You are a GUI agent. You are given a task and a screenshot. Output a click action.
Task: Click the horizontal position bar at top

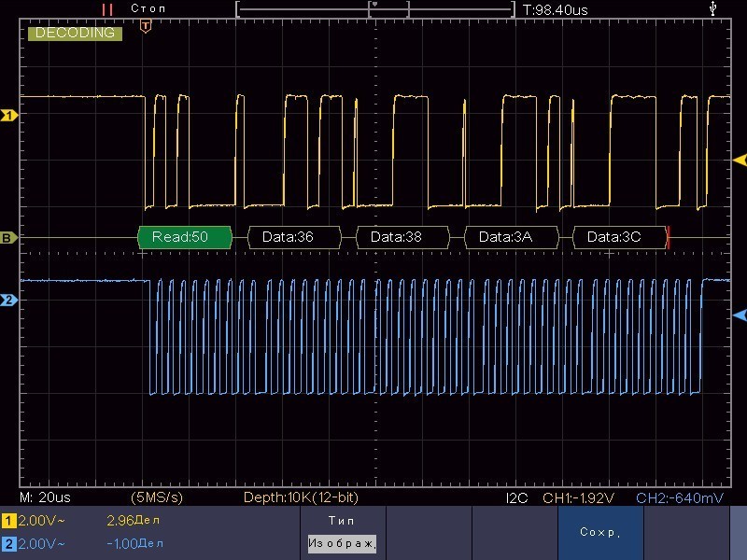click(375, 9)
